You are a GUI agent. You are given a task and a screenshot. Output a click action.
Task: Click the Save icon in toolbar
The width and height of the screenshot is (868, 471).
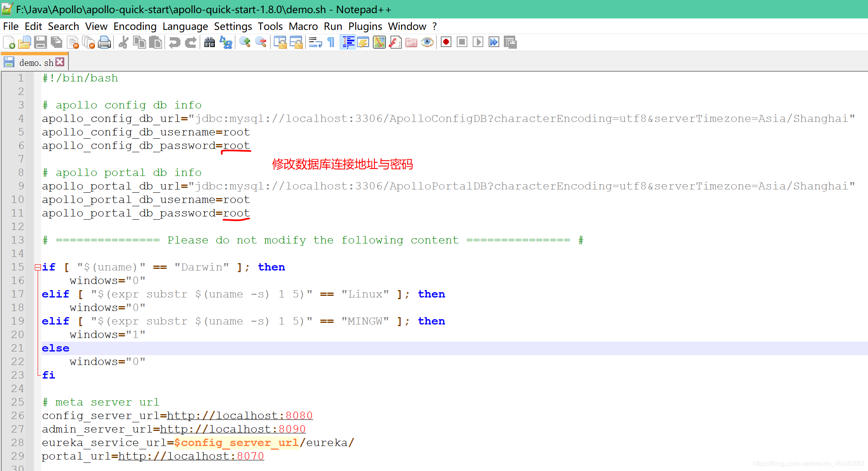40,42
